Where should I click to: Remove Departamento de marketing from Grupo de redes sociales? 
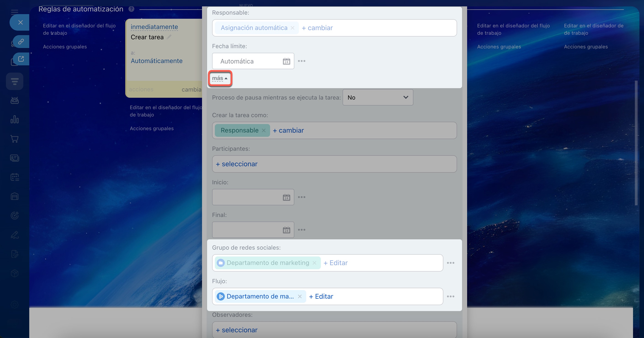point(314,263)
